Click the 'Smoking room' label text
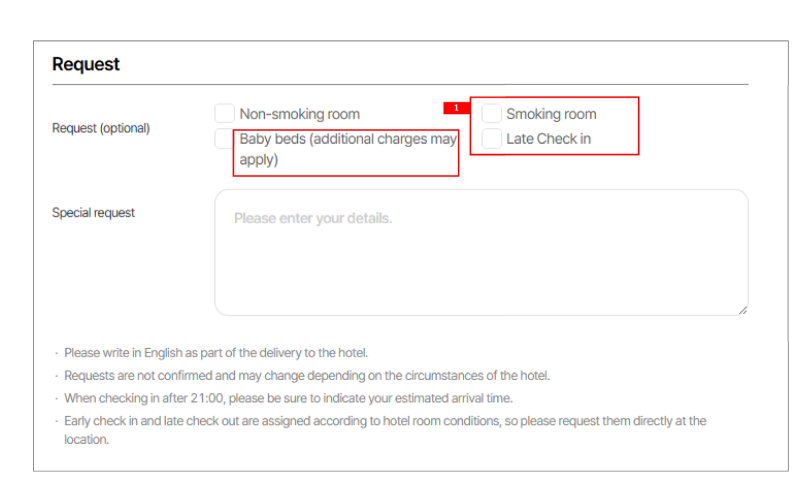This screenshot has width=797, height=492. (x=551, y=114)
